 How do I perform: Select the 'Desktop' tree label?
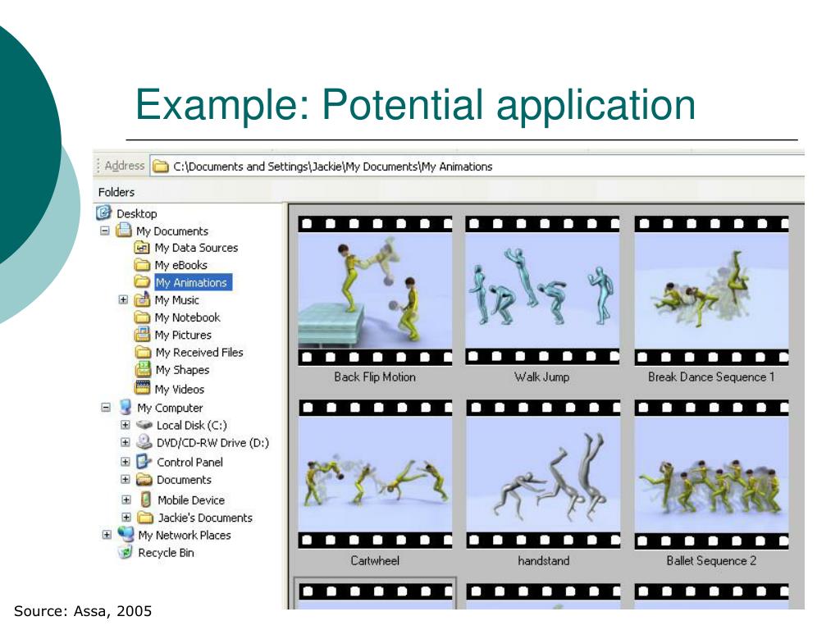click(137, 214)
